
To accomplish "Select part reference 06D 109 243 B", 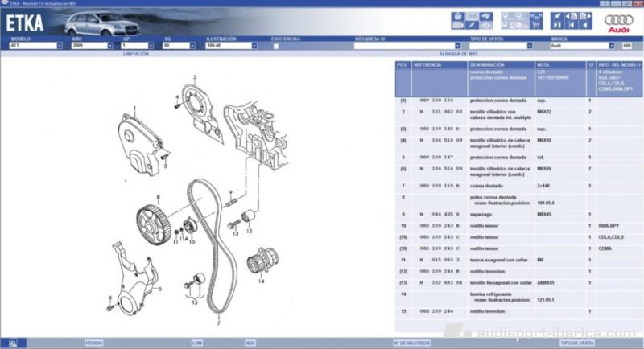I will click(440, 226).
